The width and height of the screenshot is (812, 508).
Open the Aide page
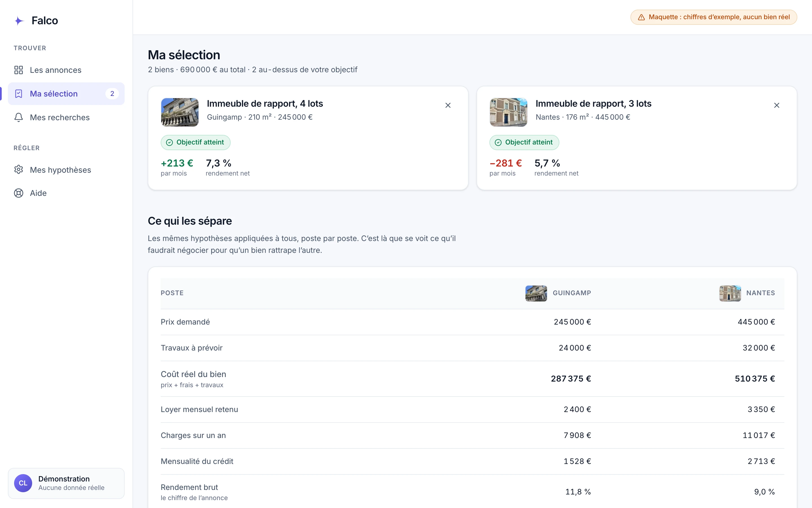(x=66, y=193)
